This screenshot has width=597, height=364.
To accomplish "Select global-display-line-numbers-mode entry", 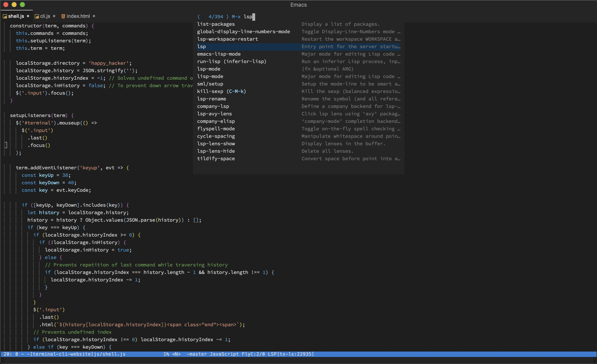I will (243, 32).
